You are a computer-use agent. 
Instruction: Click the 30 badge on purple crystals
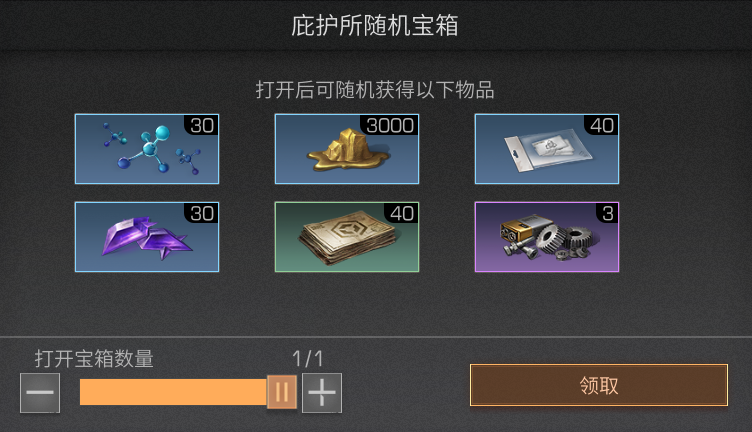coord(201,213)
